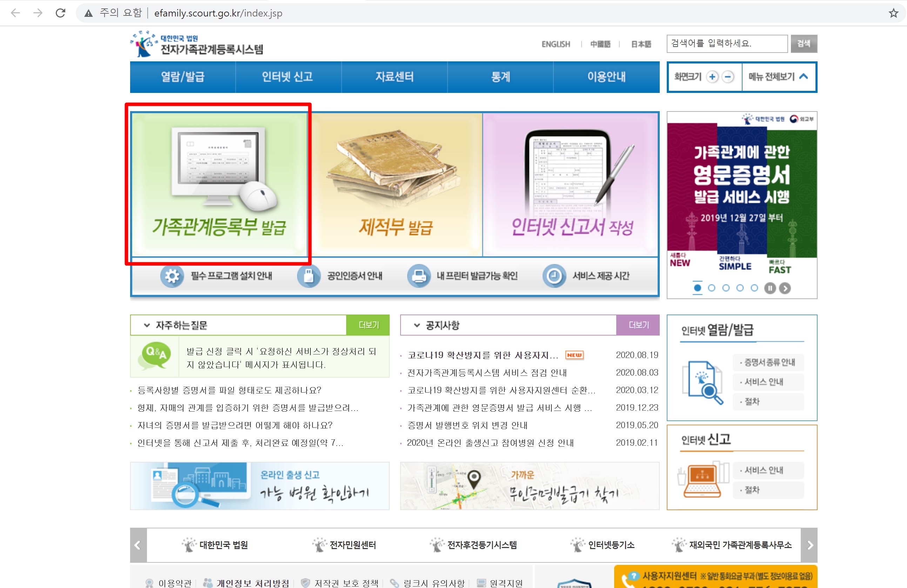
Task: Click the browser address bar URL
Action: tap(219, 13)
